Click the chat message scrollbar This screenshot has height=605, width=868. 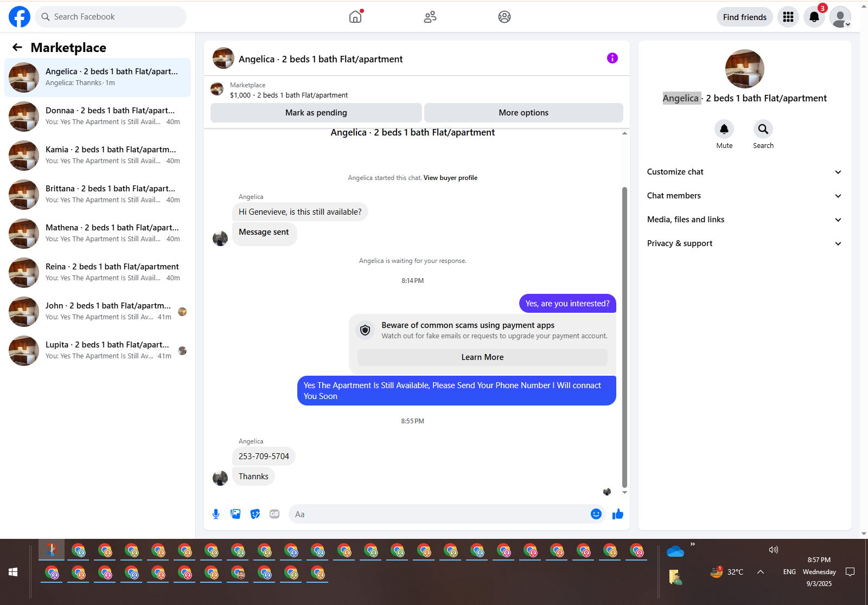[624, 337]
